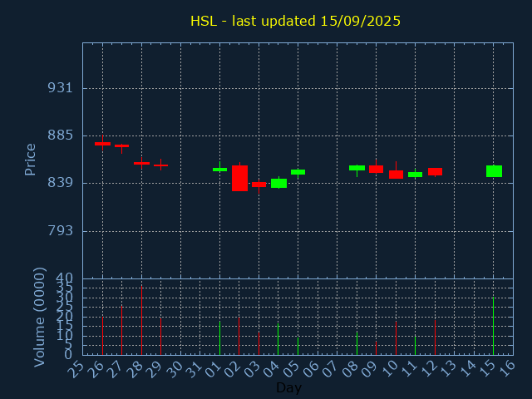532x399 pixels.
Task: Click the Price axis title
Action: [x=30, y=160]
